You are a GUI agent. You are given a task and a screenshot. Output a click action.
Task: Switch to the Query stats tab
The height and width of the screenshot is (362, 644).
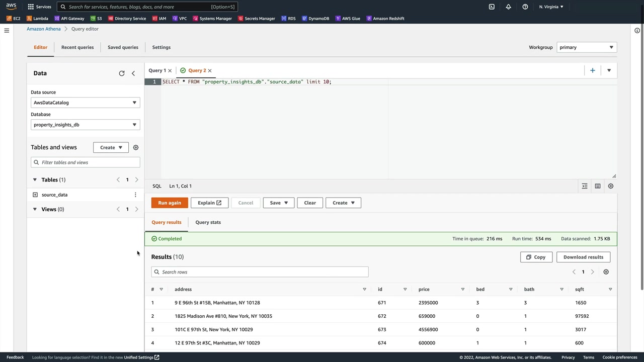(208, 222)
